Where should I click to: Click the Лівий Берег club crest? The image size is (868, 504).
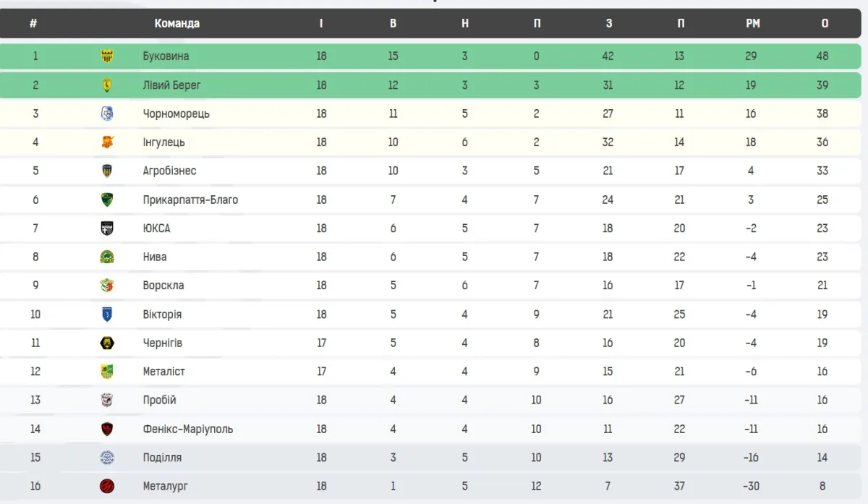click(107, 85)
